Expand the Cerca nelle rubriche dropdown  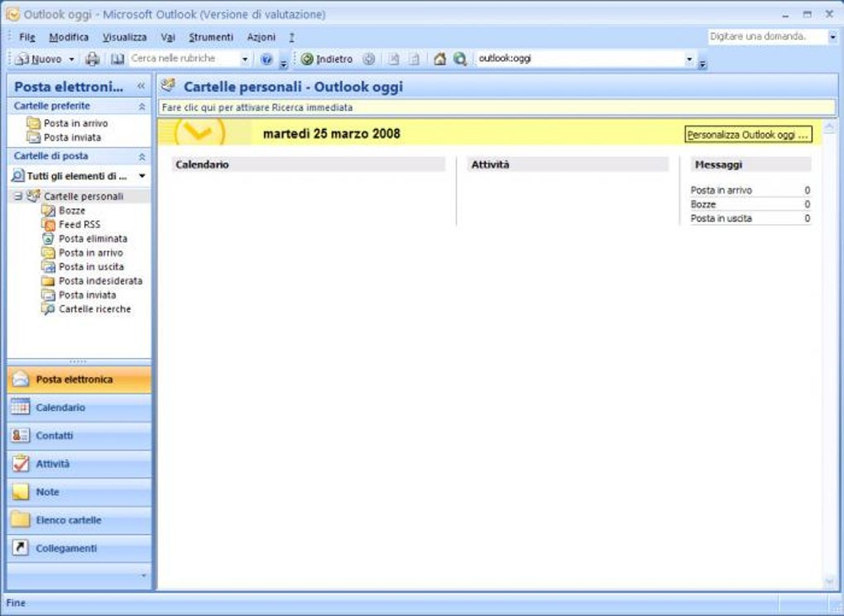245,60
